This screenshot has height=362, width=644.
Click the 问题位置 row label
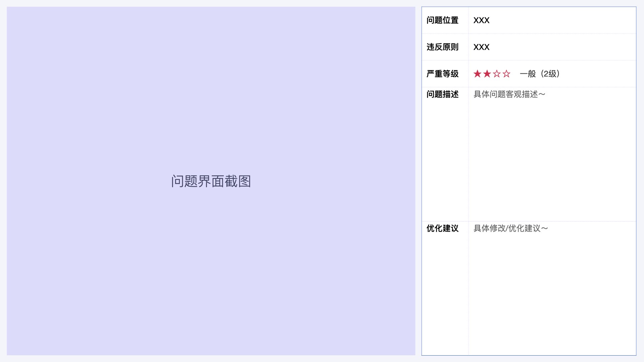442,20
